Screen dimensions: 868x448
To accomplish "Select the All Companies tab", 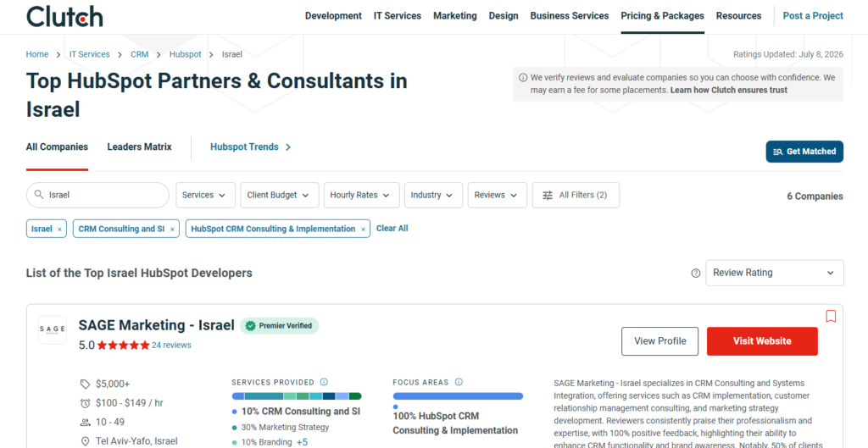I will [57, 147].
